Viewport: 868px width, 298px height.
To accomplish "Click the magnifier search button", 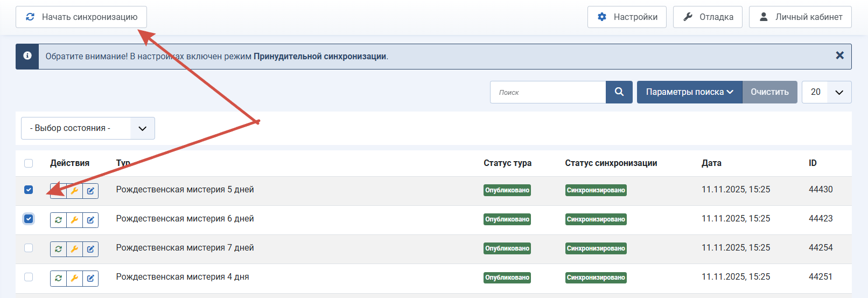I will (x=619, y=92).
